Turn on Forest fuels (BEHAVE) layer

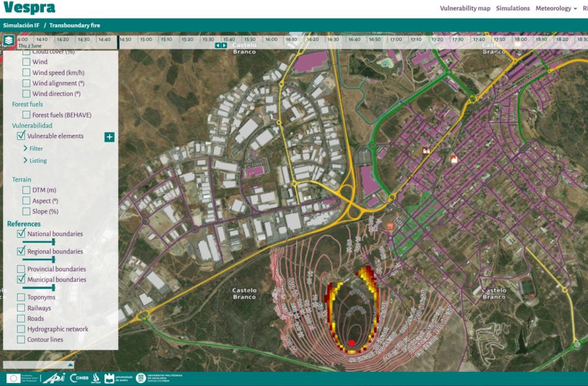[27, 115]
